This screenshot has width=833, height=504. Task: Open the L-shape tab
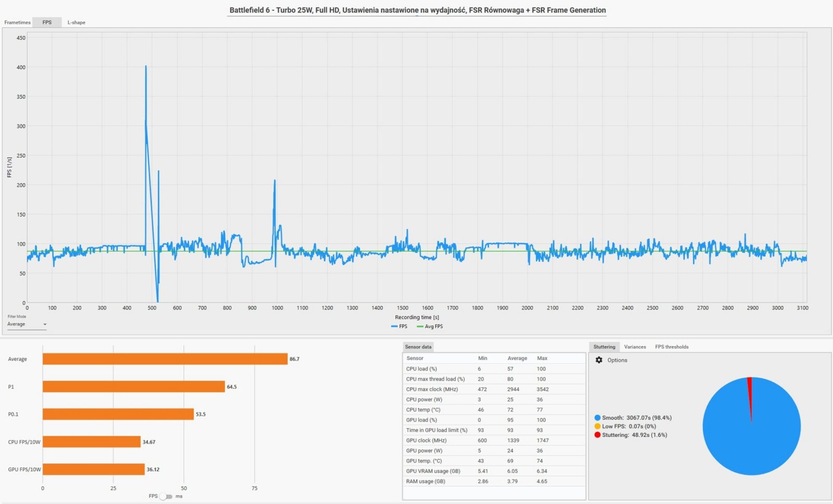(x=77, y=22)
